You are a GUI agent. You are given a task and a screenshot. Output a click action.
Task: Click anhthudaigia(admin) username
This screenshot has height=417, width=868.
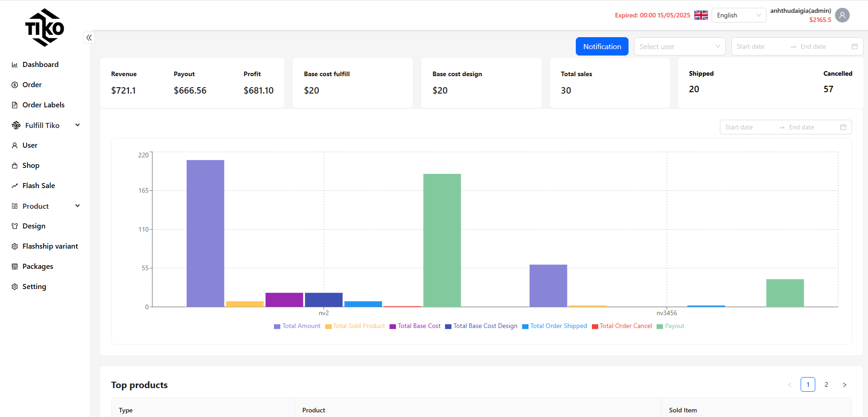[801, 11]
